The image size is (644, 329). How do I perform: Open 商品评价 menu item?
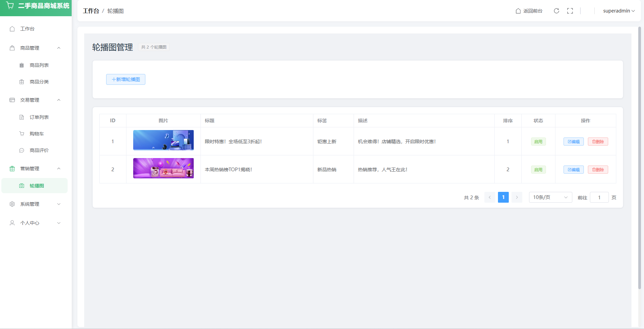click(39, 150)
